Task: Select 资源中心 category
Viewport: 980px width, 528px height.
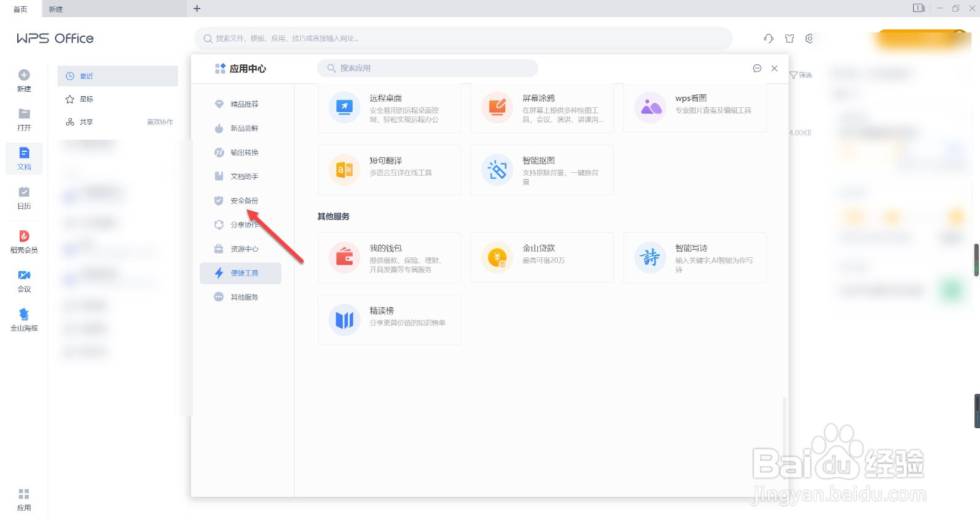Action: coord(240,249)
